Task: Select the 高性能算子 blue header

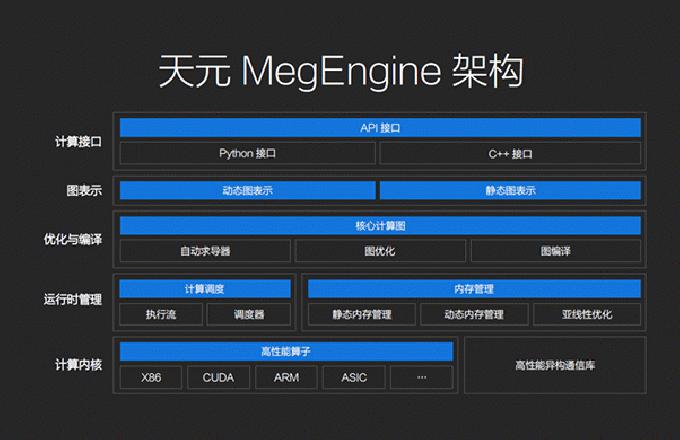Action: (x=287, y=351)
